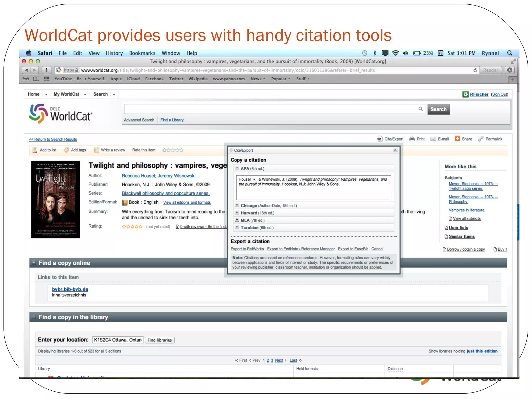Open the Home dropdown arrow
Viewport: 532px width, 399px height.
[x=46, y=94]
